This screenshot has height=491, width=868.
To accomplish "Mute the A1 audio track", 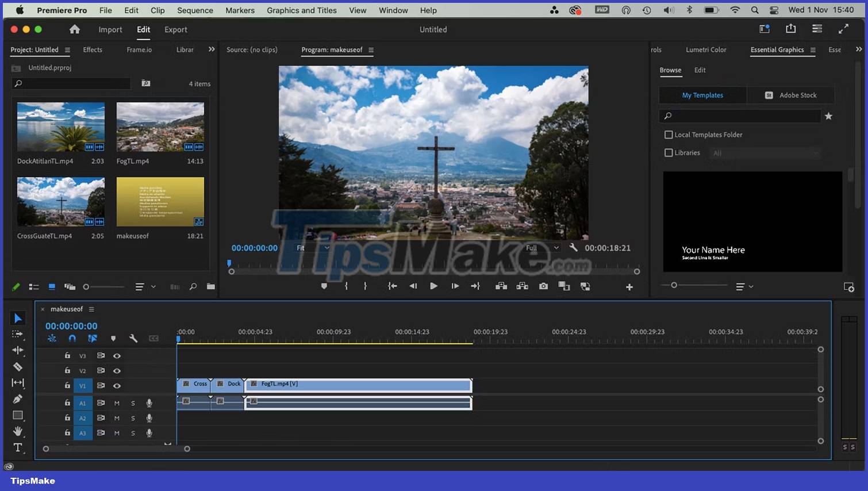I will tap(117, 403).
